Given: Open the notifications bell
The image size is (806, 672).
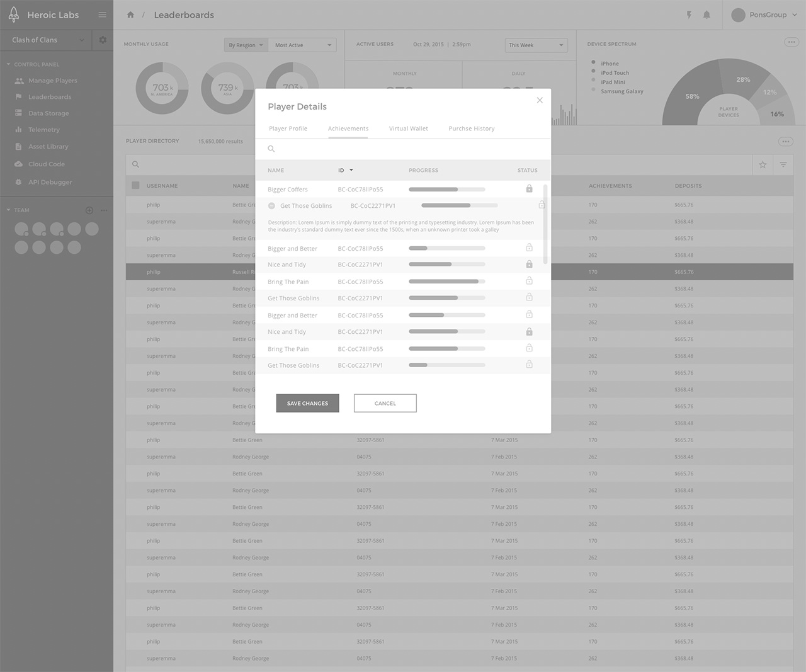Looking at the screenshot, I should click(x=707, y=15).
